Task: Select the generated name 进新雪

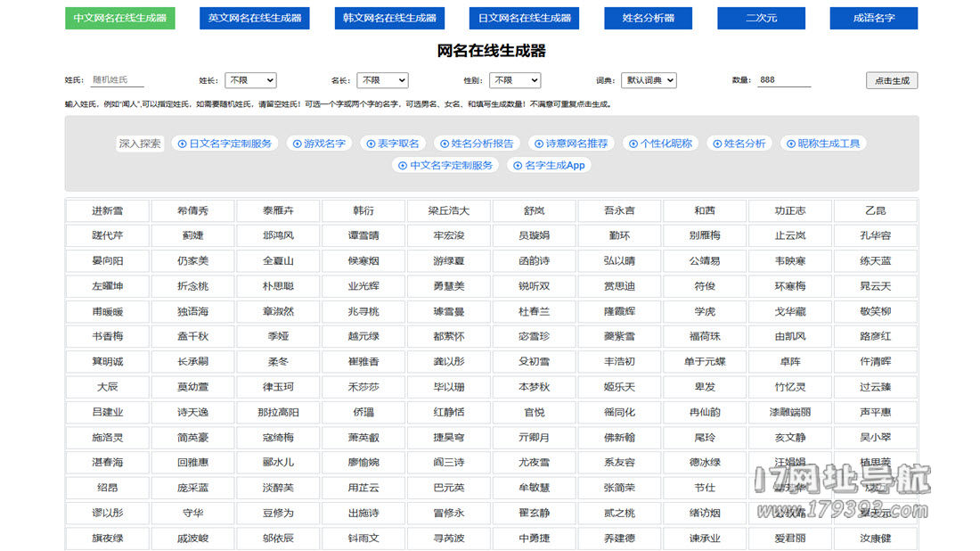Action: point(107,211)
